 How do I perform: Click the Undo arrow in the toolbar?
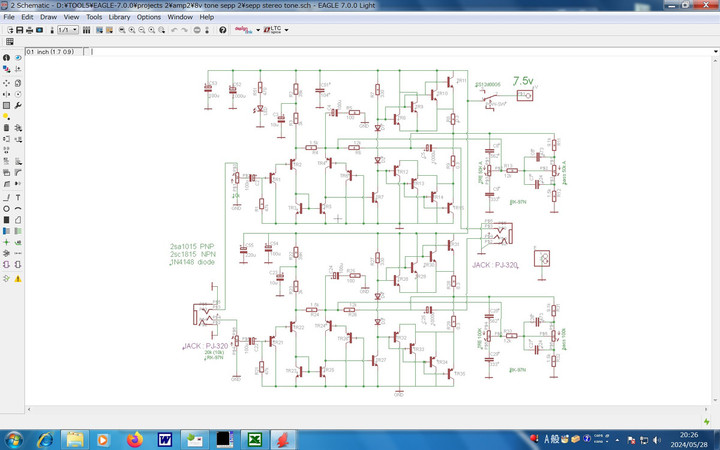(174, 30)
